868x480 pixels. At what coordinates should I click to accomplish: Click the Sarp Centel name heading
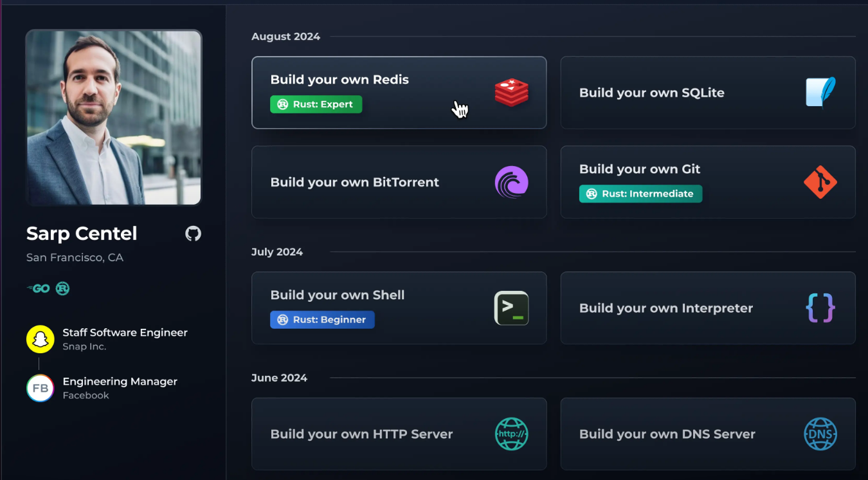pyautogui.click(x=82, y=234)
